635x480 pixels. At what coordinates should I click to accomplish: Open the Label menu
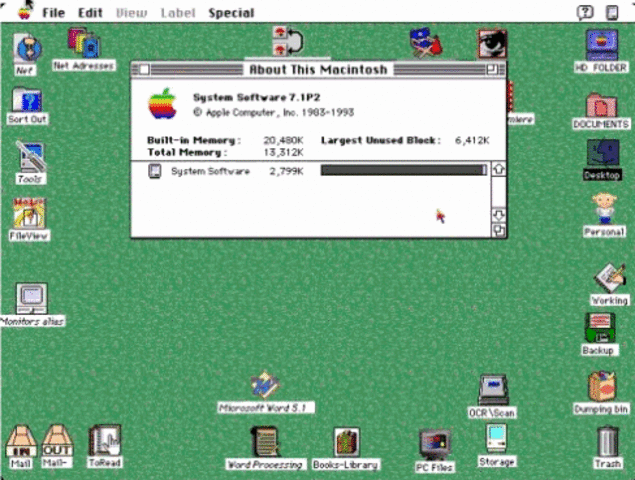(x=178, y=13)
